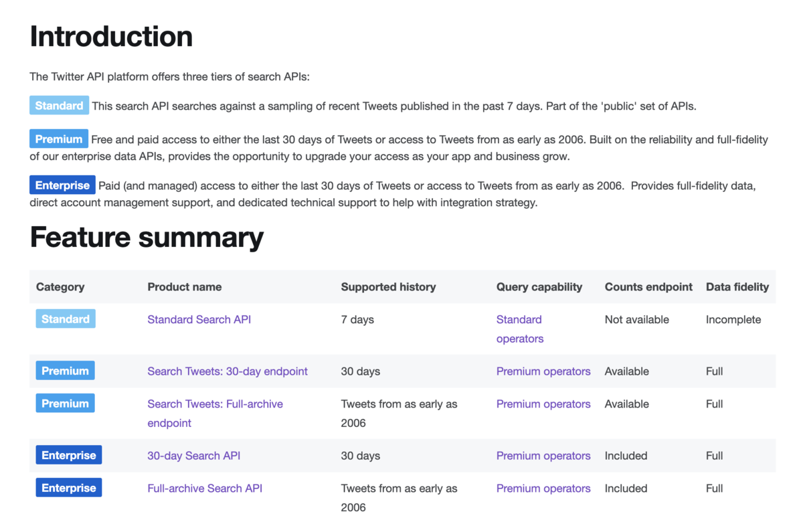Open the 30-day Search API link
This screenshot has width=803, height=532.
click(194, 456)
